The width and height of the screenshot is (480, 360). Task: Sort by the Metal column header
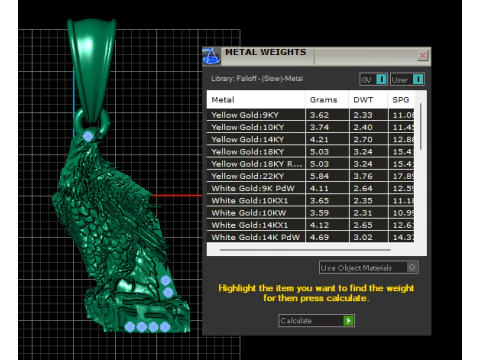click(256, 100)
